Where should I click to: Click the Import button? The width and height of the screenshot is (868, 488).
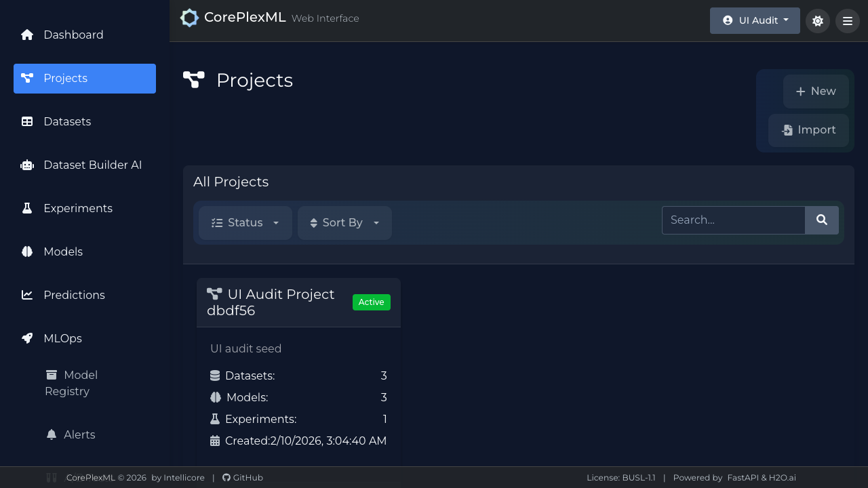tap(808, 130)
